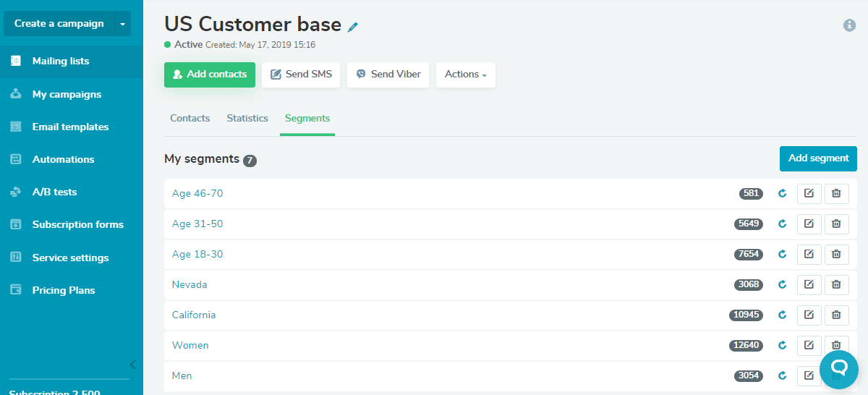The image size is (868, 395).
Task: Delete the Women segment
Action: click(x=836, y=345)
